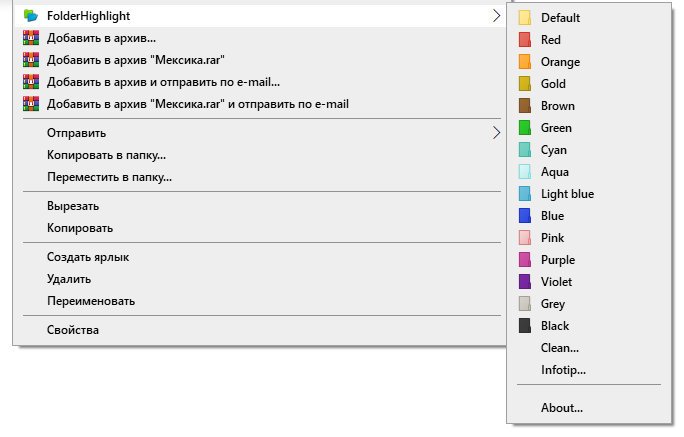684x437 pixels.
Task: Choose Удалить from the context menu
Action: (x=260, y=279)
